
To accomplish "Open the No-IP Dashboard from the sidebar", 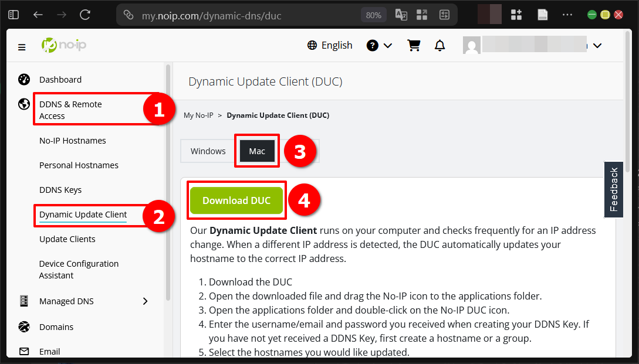I will pyautogui.click(x=60, y=79).
